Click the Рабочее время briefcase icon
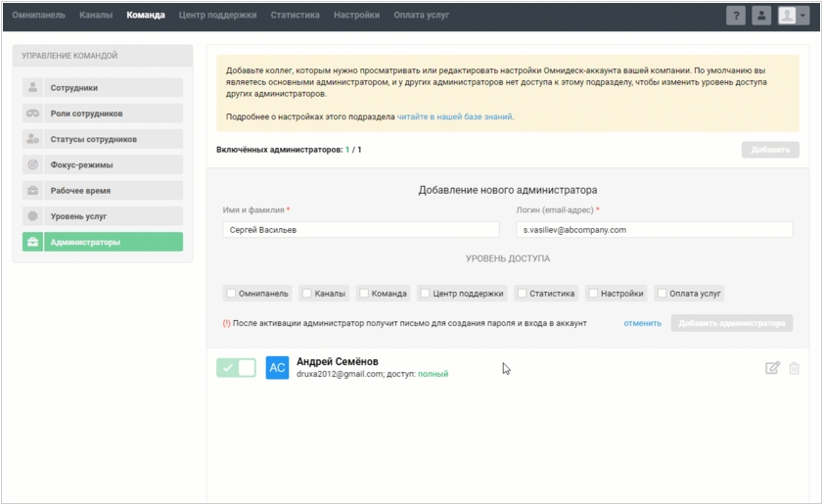The height and width of the screenshot is (504, 822). (x=33, y=190)
